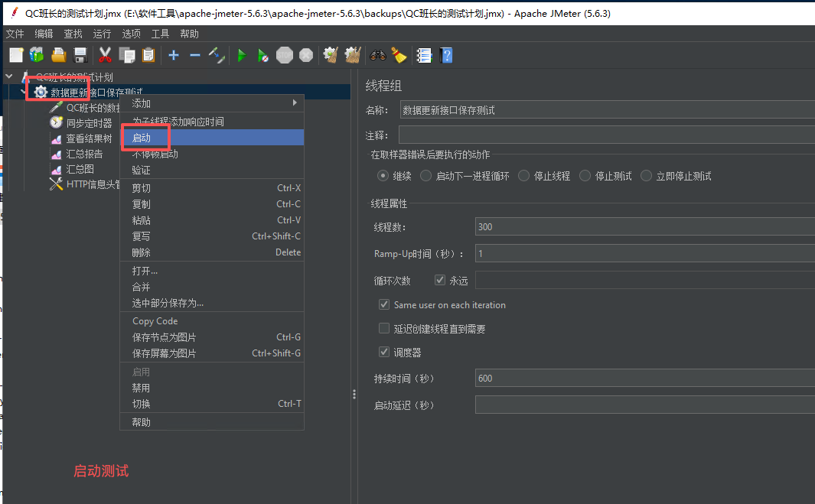
Task: Select the HTTP信息头 tree node
Action: 84,184
